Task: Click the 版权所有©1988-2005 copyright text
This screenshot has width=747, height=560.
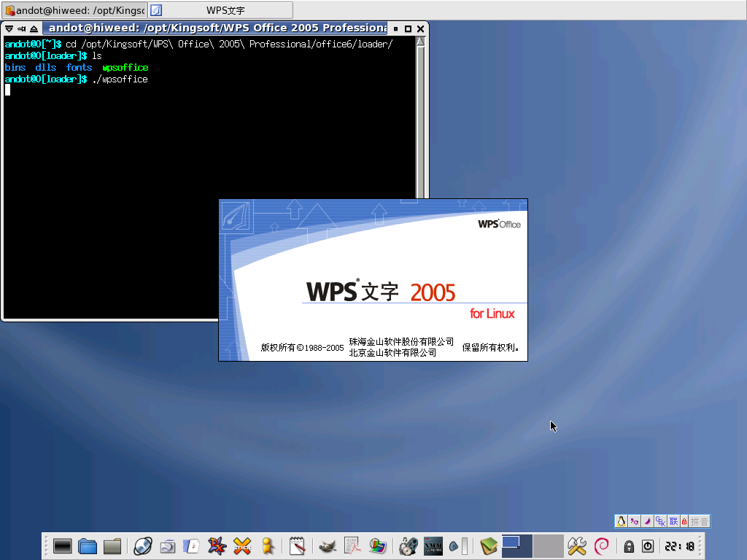Action: pyautogui.click(x=302, y=348)
